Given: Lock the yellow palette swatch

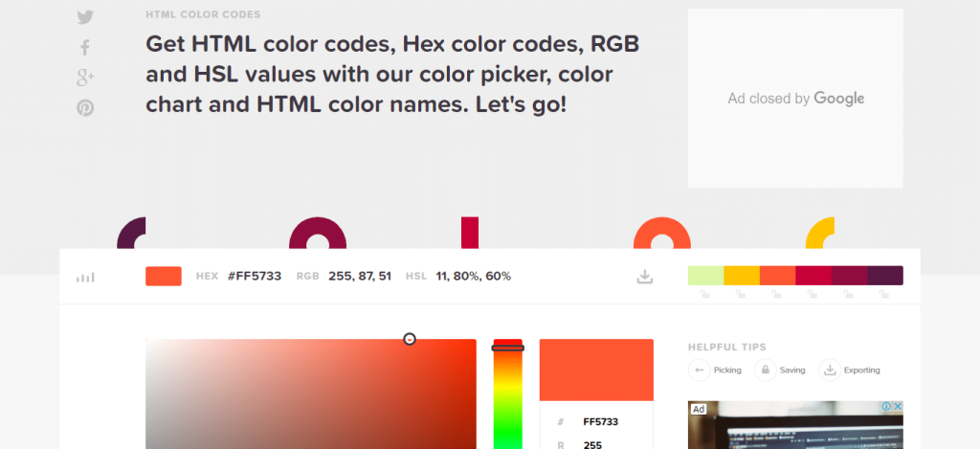Looking at the screenshot, I should 741,294.
